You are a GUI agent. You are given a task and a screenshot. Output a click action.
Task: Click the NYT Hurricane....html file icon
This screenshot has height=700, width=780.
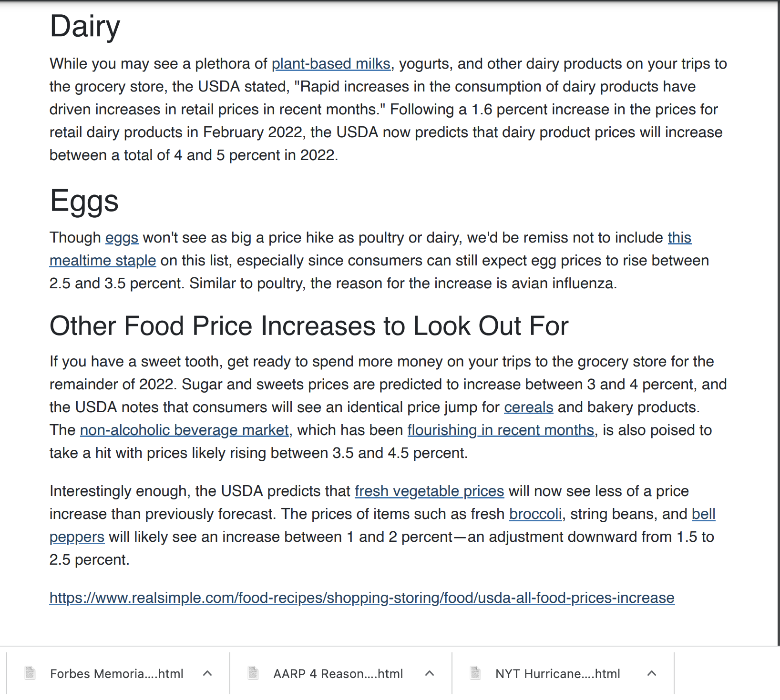point(475,673)
